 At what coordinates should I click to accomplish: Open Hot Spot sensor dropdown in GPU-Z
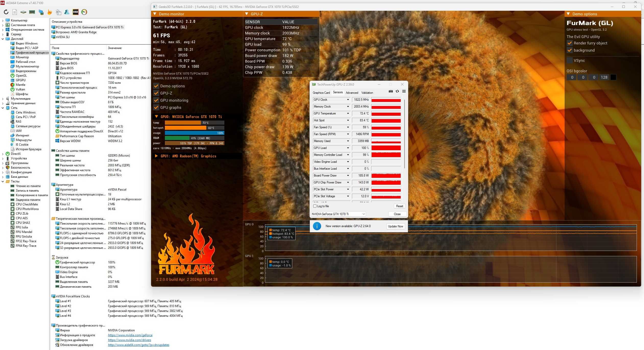click(348, 120)
